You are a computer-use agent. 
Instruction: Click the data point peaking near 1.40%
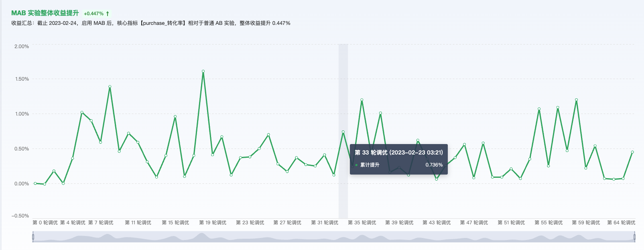[x=110, y=87]
